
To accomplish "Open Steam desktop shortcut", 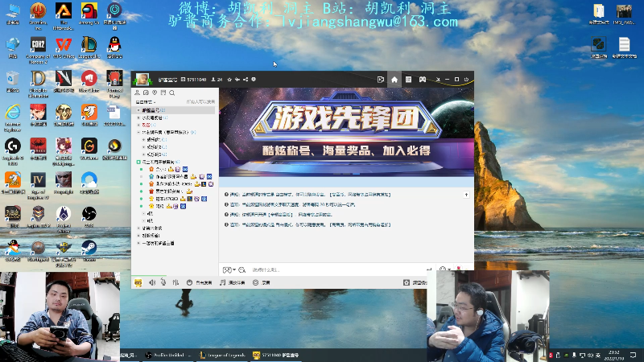I will coord(89,251).
